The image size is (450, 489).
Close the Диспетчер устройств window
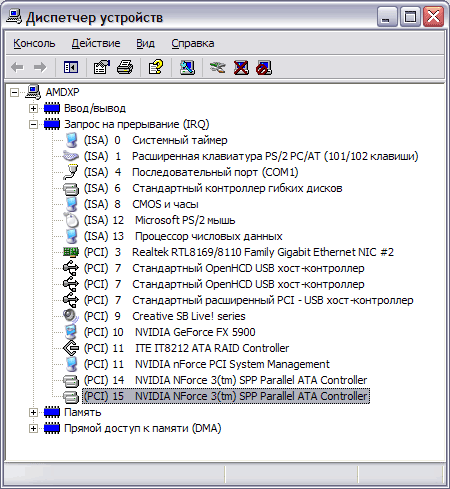point(433,16)
